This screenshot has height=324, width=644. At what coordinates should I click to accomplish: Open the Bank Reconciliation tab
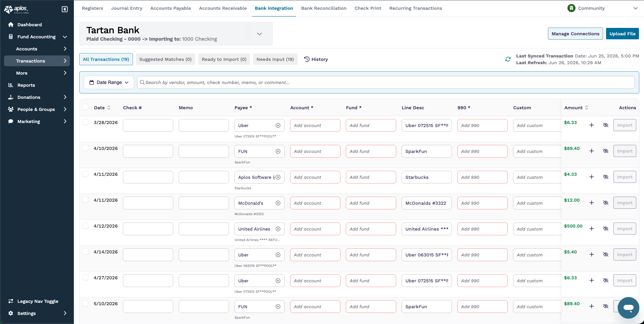coord(324,8)
